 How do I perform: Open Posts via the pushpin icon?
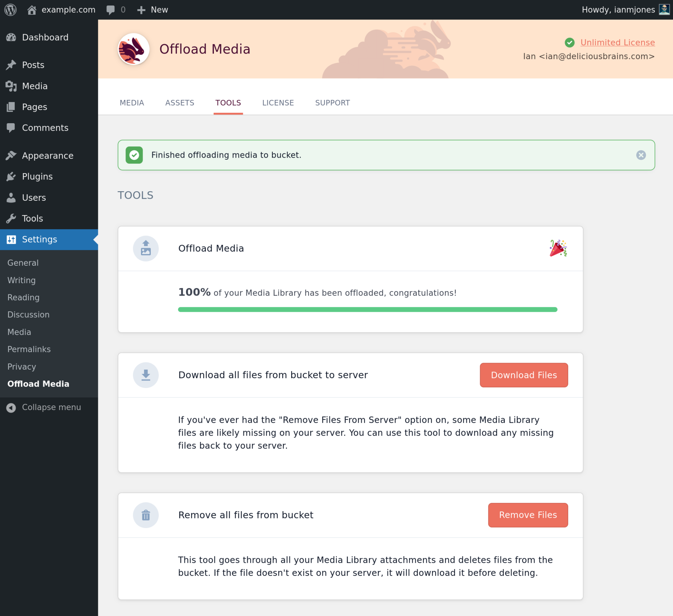(x=11, y=64)
